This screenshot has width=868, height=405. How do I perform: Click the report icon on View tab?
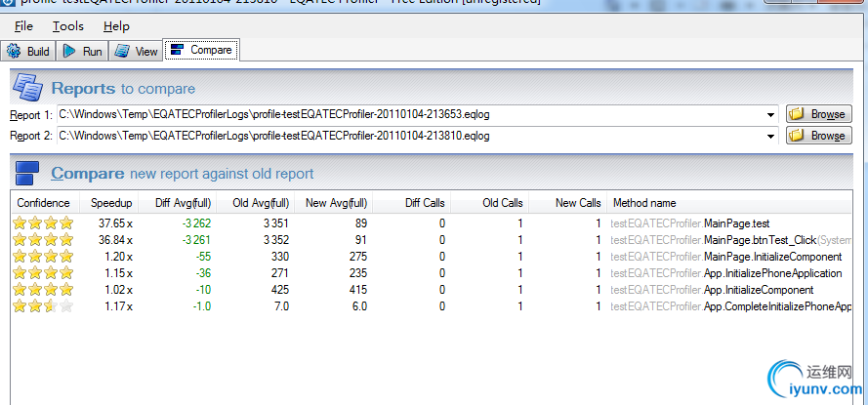[122, 52]
